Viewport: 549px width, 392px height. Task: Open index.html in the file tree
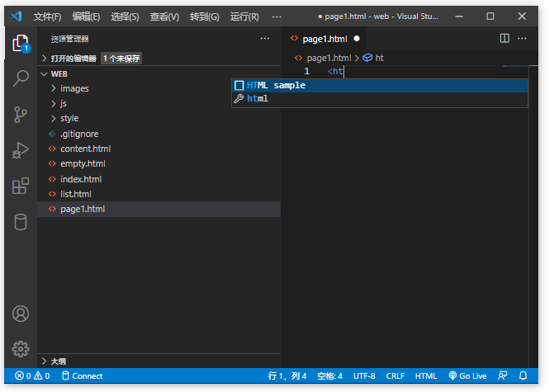click(x=81, y=179)
